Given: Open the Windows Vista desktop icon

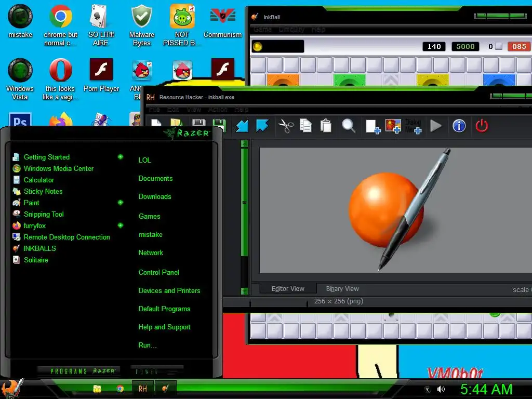Looking at the screenshot, I should (20, 79).
